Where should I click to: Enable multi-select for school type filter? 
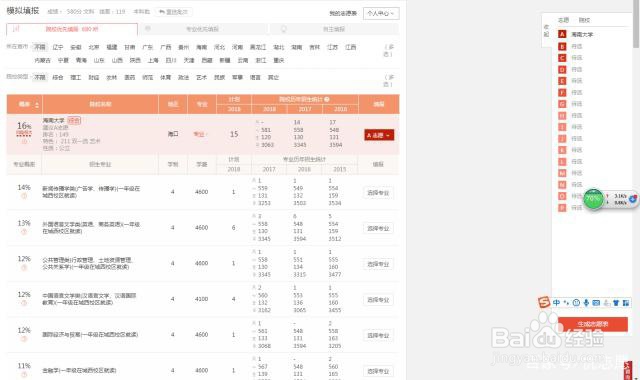coord(389,81)
